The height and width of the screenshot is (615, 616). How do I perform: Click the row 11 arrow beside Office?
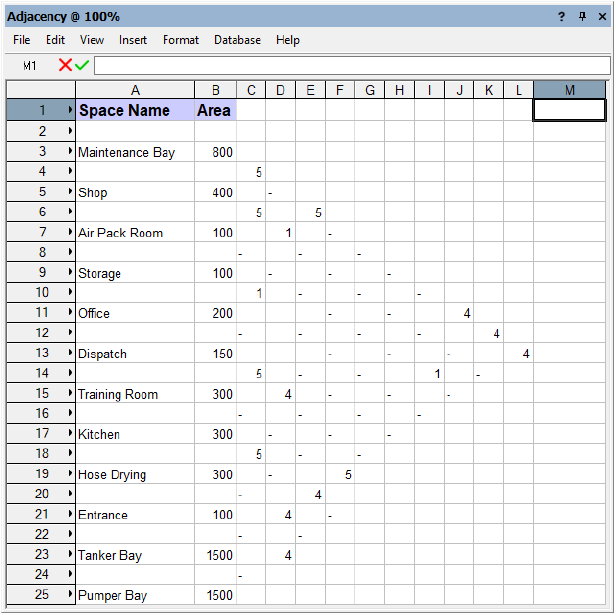pos(70,313)
